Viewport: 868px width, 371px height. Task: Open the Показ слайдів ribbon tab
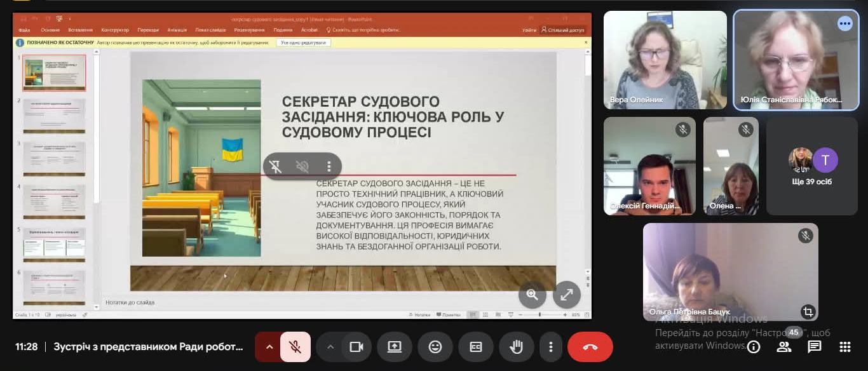pyautogui.click(x=210, y=30)
